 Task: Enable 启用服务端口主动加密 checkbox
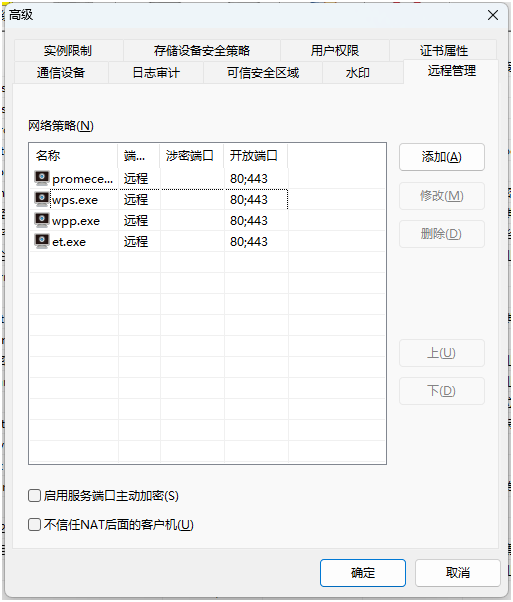(35, 495)
